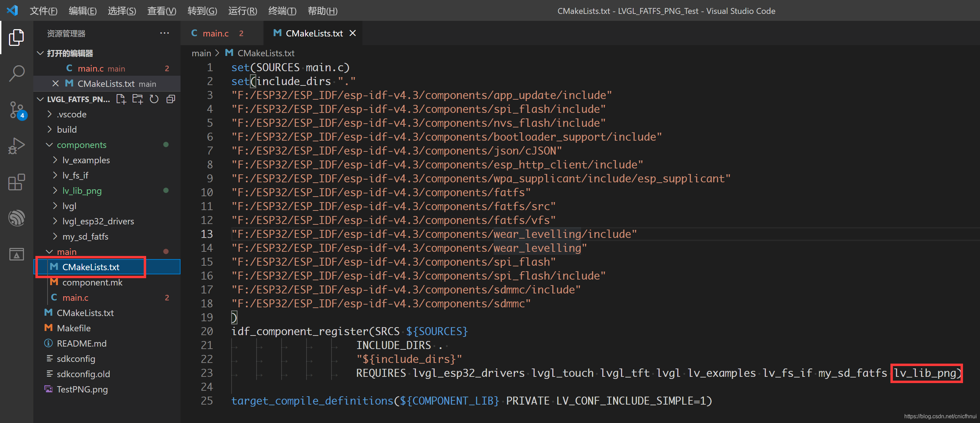Open the View menu
This screenshot has width=980, height=423.
click(162, 11)
